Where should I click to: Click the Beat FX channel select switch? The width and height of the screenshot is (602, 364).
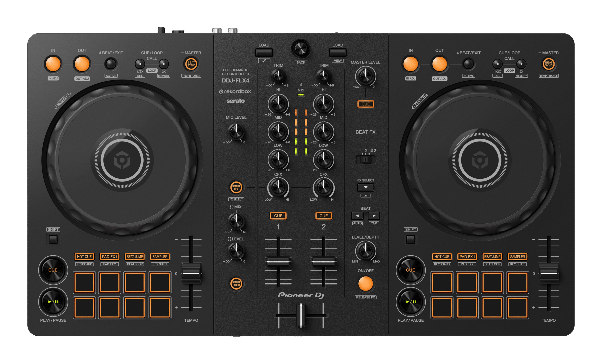click(366, 160)
